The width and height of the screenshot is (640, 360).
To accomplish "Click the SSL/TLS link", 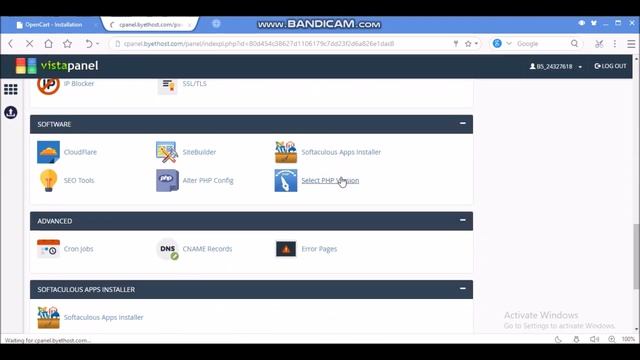I will pos(194,83).
